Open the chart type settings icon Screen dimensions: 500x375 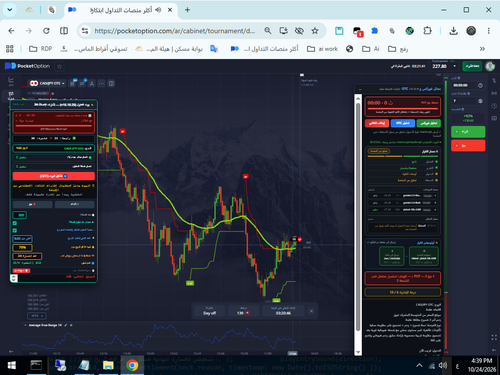click(x=73, y=83)
